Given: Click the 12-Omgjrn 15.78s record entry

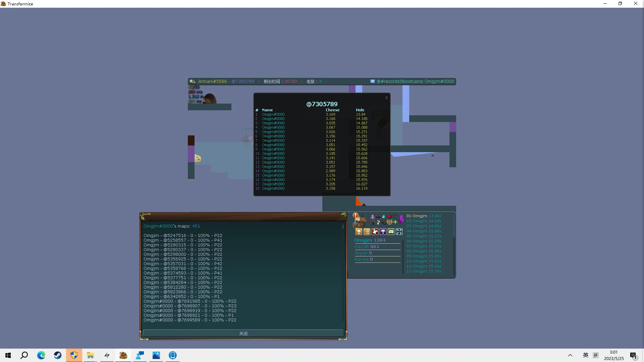Looking at the screenshot, I should 424,271.
